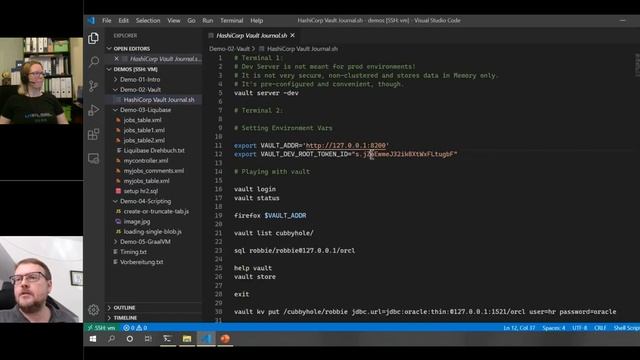Open the http://127.0.0.1:8200 link in code
Viewport: 640px width, 360px height.
(345, 146)
